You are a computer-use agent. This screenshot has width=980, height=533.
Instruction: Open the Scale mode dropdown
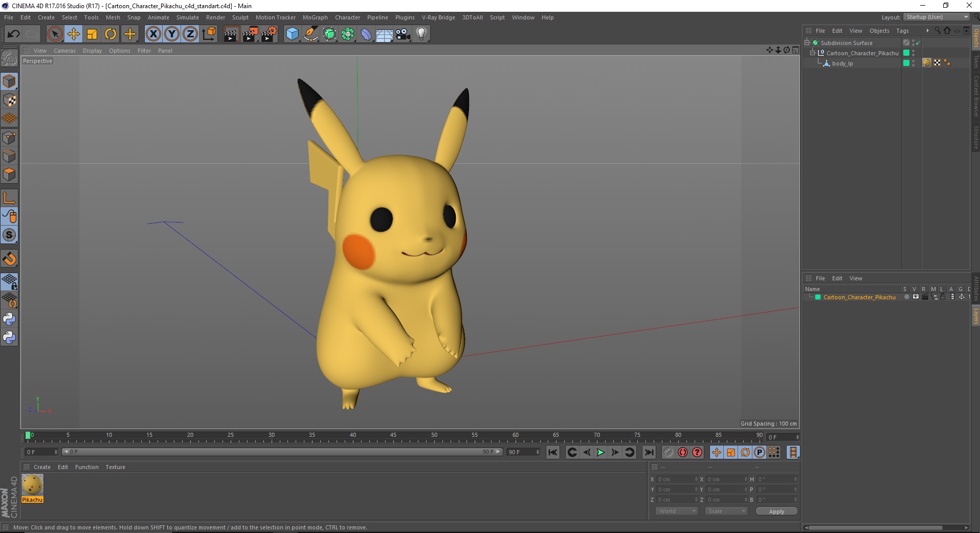coord(726,511)
